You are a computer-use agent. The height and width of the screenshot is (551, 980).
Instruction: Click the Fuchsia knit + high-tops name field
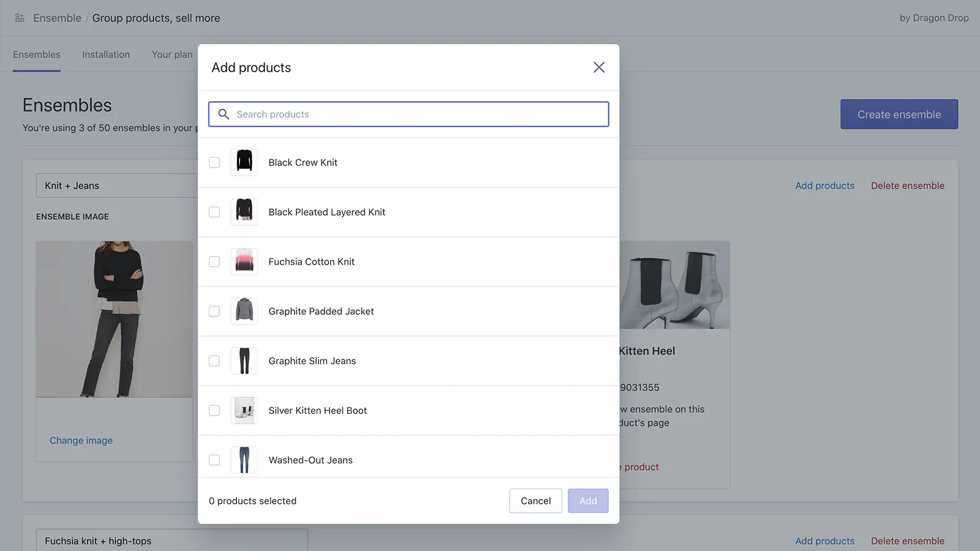pos(172,541)
